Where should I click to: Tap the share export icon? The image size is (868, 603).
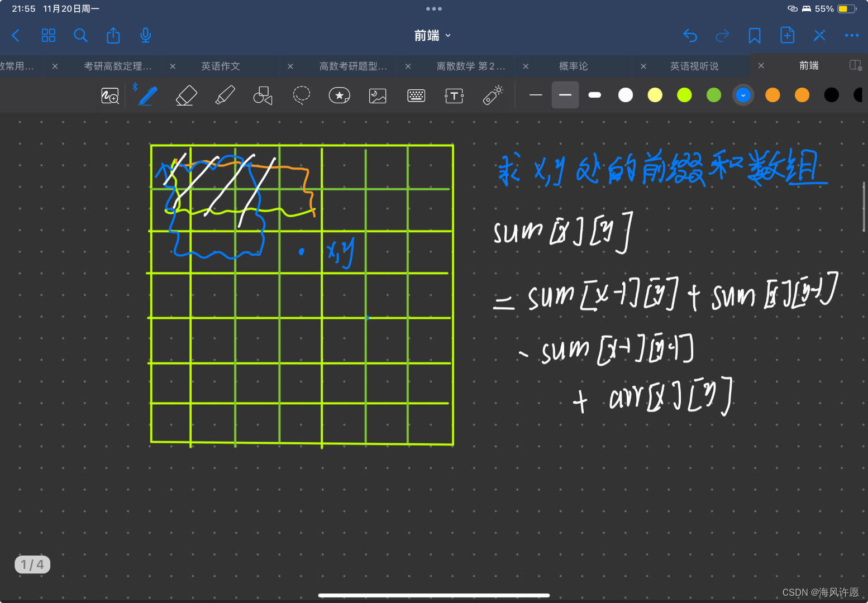click(x=113, y=35)
